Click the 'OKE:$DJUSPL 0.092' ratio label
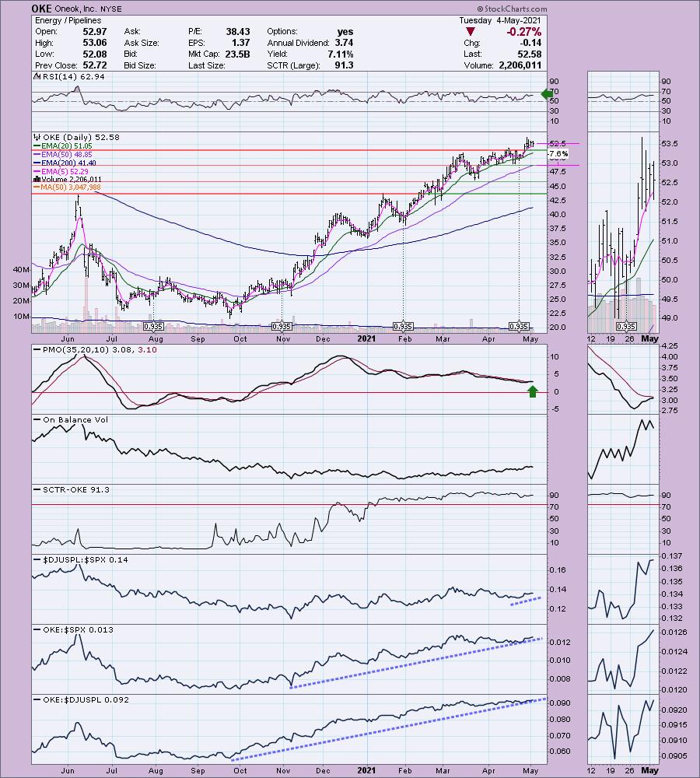The width and height of the screenshot is (700, 778). (x=86, y=699)
